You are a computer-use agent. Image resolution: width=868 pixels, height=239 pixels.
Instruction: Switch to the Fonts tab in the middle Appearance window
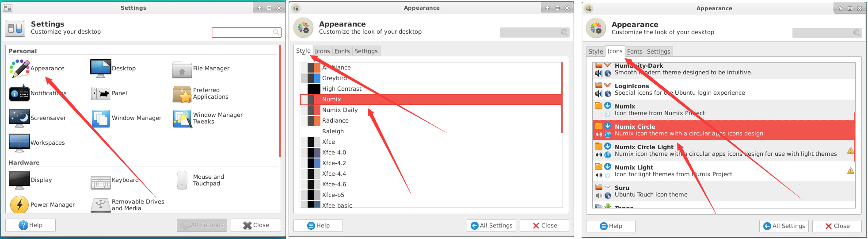pos(342,51)
